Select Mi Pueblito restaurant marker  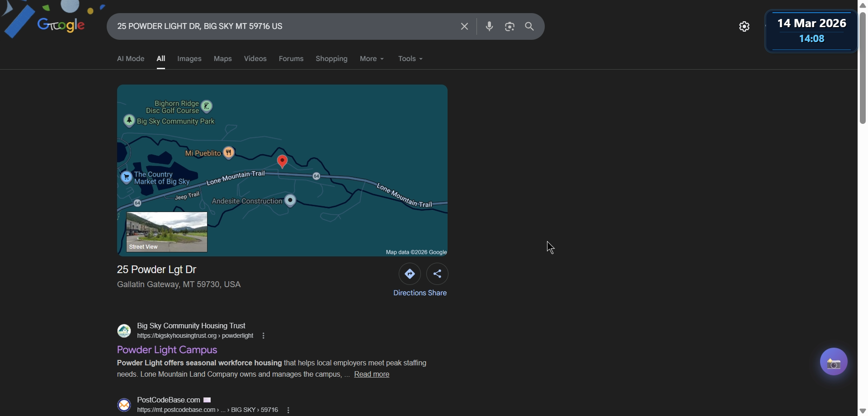pyautogui.click(x=229, y=153)
